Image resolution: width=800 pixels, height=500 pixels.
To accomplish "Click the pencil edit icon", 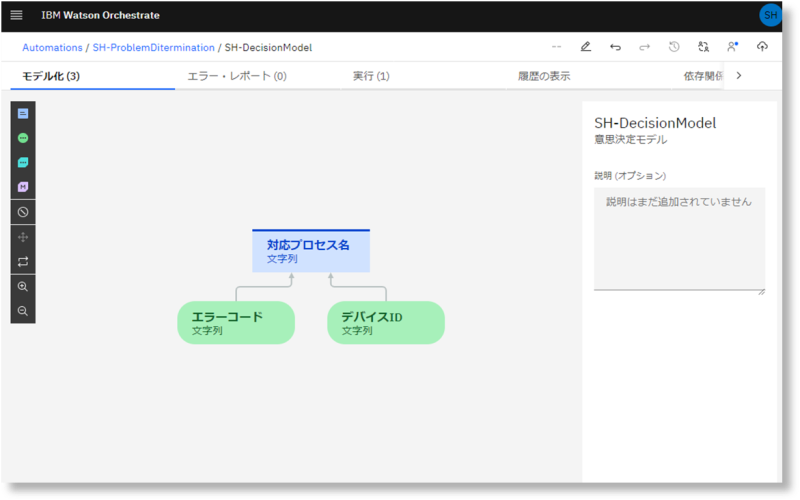I will click(586, 47).
